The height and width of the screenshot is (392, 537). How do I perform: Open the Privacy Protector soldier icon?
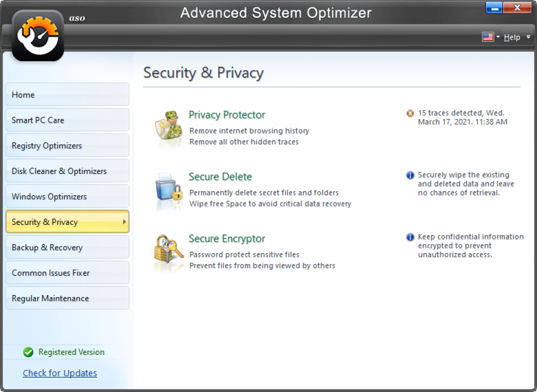pos(168,125)
